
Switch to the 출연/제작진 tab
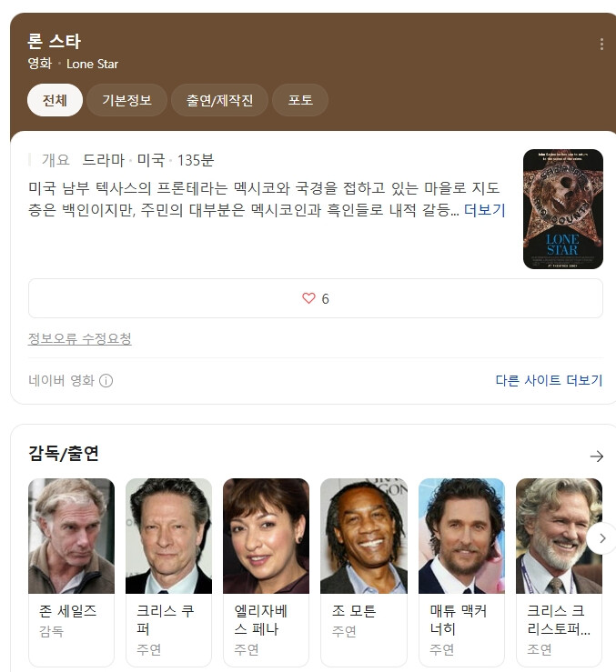click(x=219, y=100)
